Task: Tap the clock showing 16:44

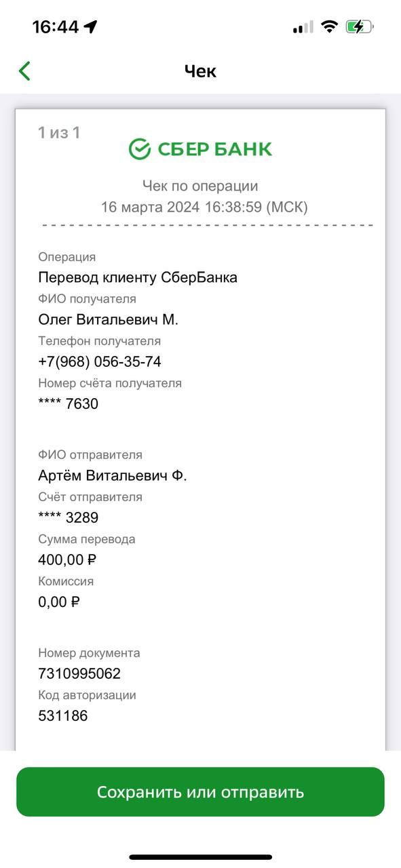Action: pos(56,27)
